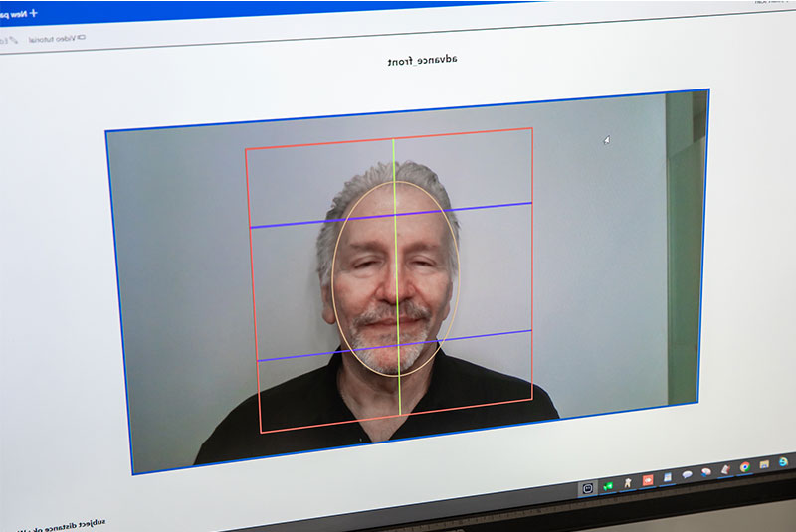Open the orange-red square taskbar app
Viewport: 796px width, 532px height.
[648, 480]
